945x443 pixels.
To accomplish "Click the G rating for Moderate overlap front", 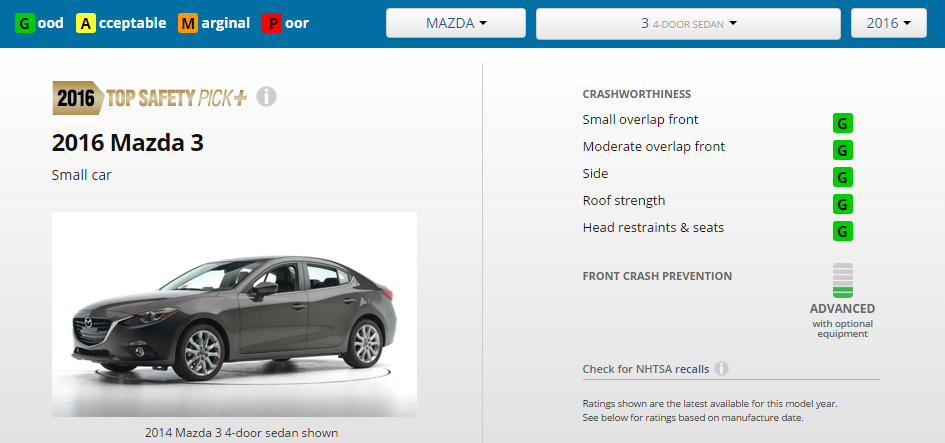I will (x=843, y=150).
